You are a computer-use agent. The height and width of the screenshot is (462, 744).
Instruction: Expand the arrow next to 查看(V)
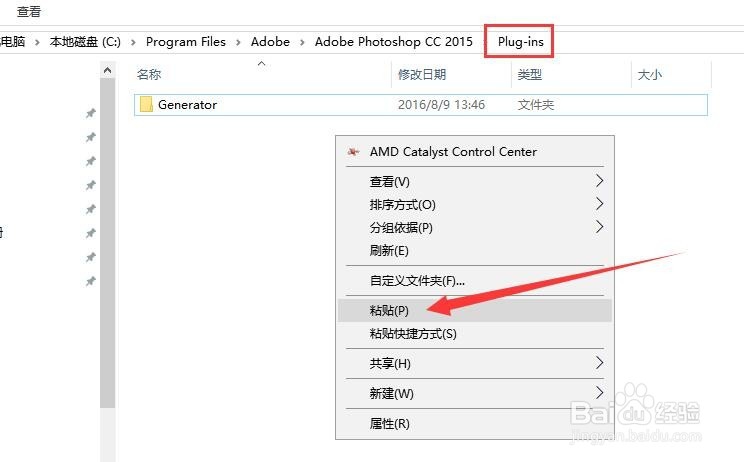click(599, 181)
